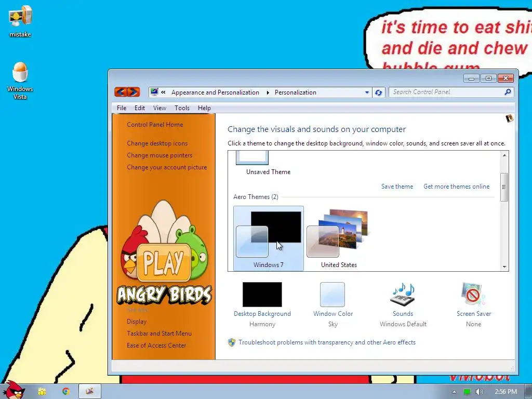Click the address bar computer icon

[154, 92]
